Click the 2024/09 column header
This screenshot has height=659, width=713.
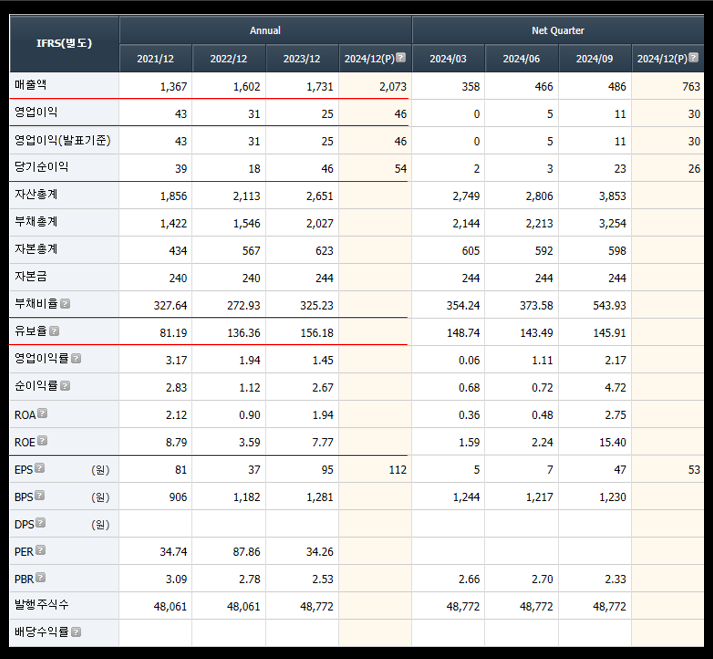[595, 59]
